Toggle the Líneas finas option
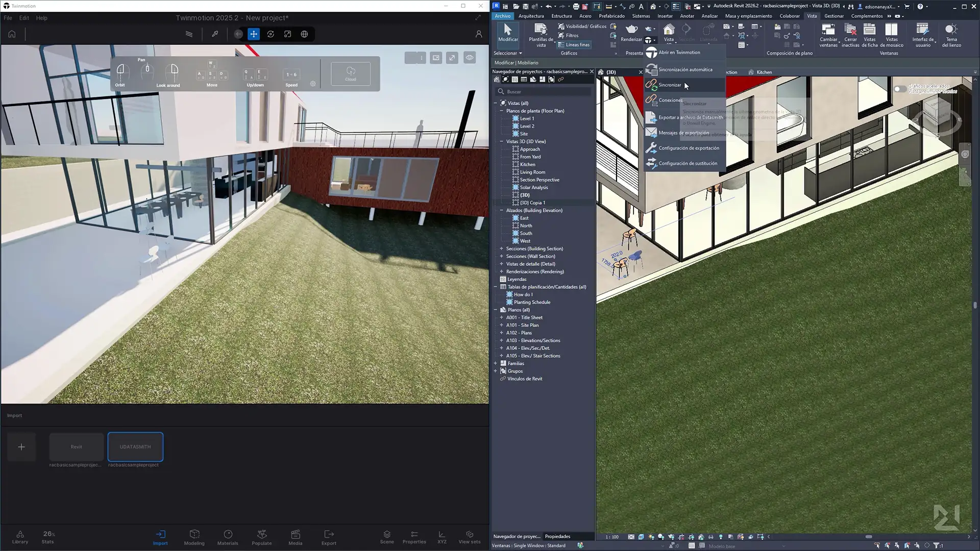The width and height of the screenshot is (980, 551). click(574, 45)
